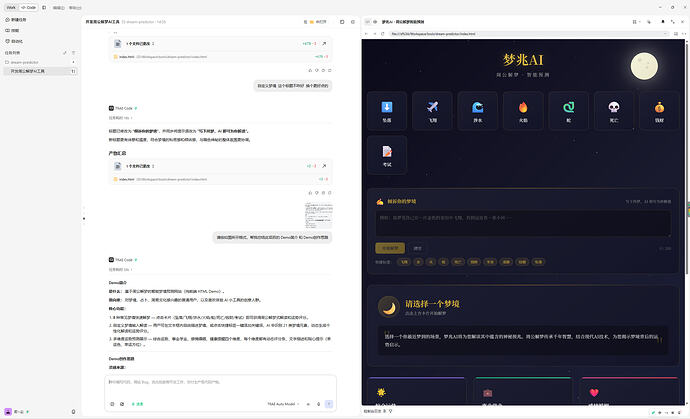The image size is (690, 419).
Task: Click the send button in chat input
Action: 329,404
